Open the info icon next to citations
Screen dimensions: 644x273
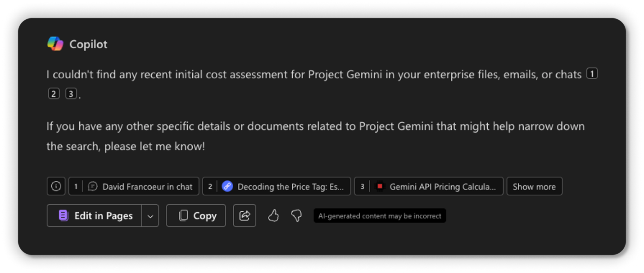click(56, 186)
